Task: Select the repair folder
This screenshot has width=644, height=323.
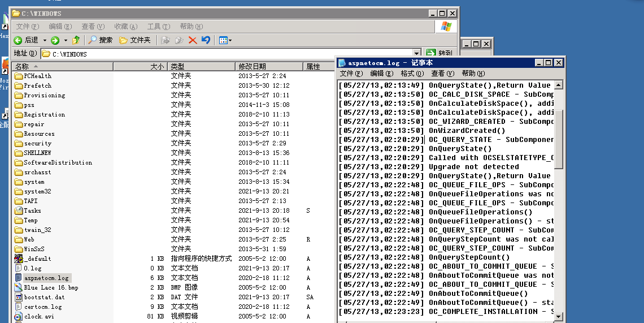Action: click(29, 124)
